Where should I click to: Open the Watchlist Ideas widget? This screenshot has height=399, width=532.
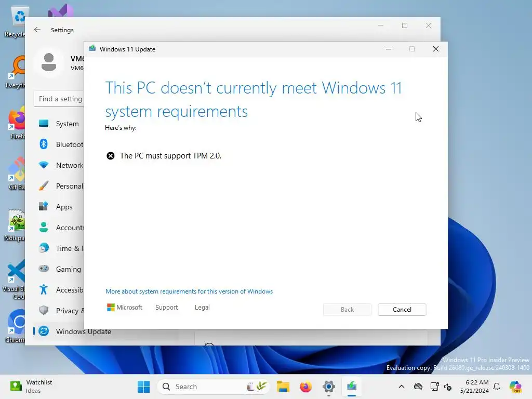[x=31, y=387]
